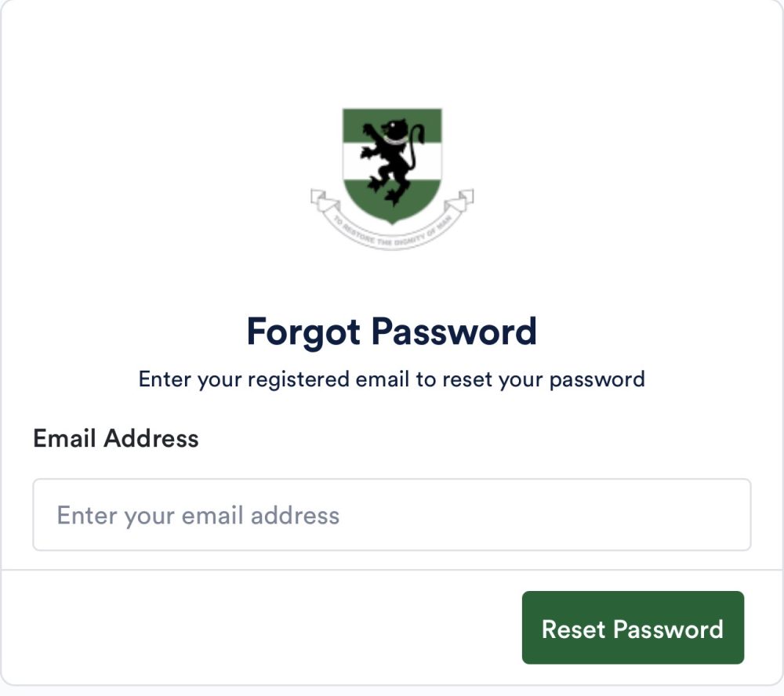
Task: Click the Email Address field label
Action: (x=115, y=438)
